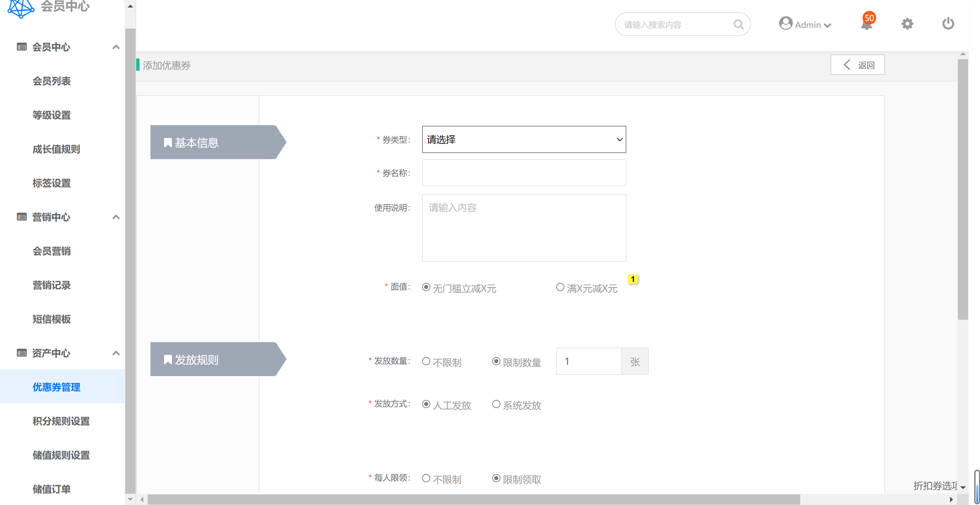Open 短信模板 in the sidebar
The height and width of the screenshot is (505, 980).
pos(51,319)
